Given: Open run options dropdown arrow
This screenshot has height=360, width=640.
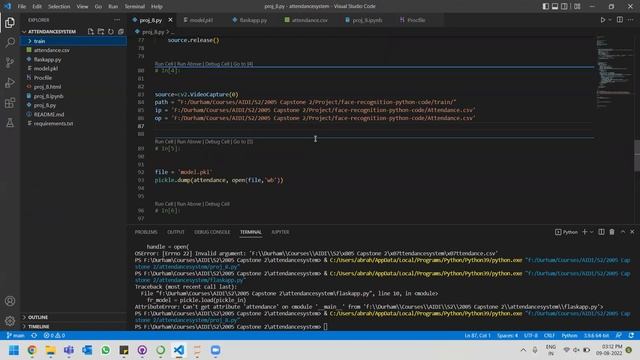Looking at the screenshot, I should 610,20.
